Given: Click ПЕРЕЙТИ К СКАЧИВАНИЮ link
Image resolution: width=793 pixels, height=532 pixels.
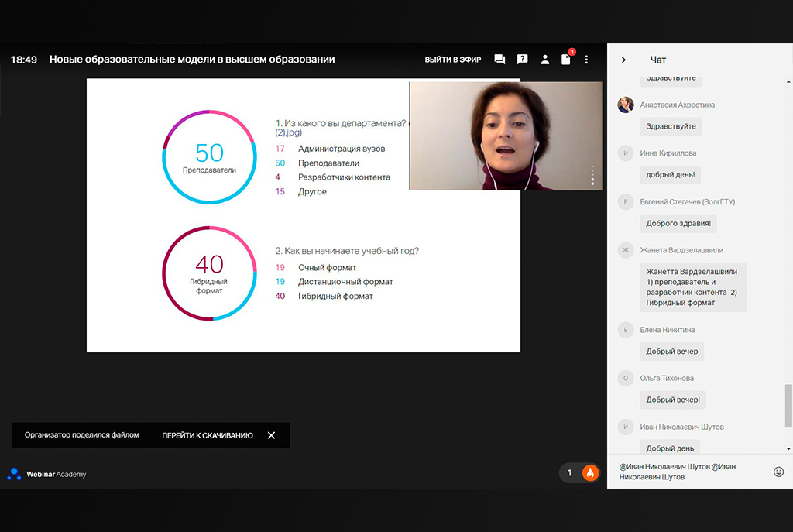Looking at the screenshot, I should pos(207,435).
